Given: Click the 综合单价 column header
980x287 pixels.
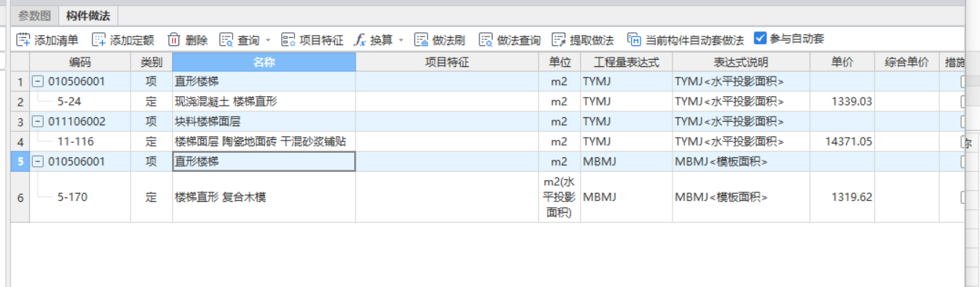Looking at the screenshot, I should [907, 63].
